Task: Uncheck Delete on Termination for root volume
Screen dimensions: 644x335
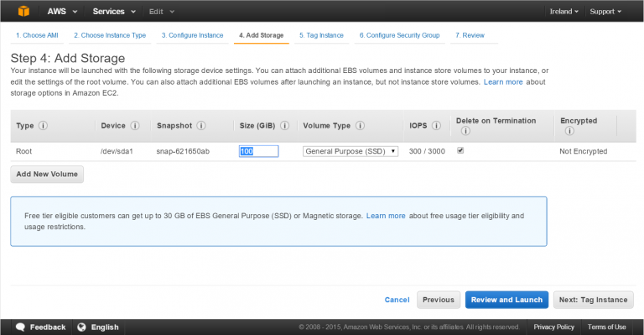Action: point(460,150)
